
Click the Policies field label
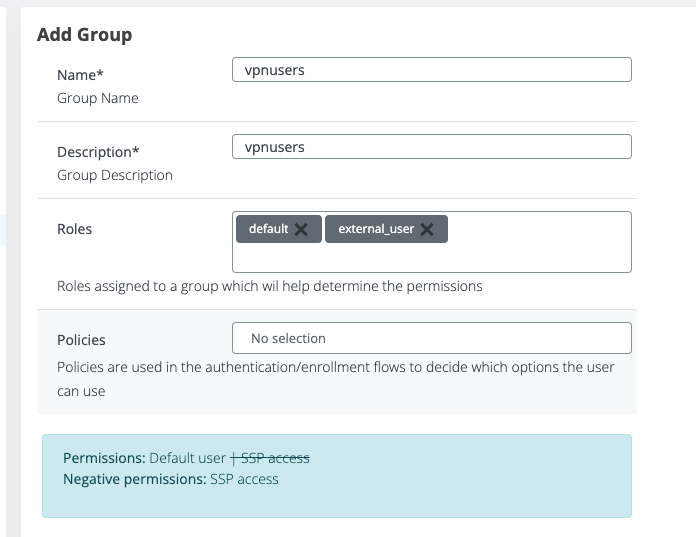[x=81, y=340]
